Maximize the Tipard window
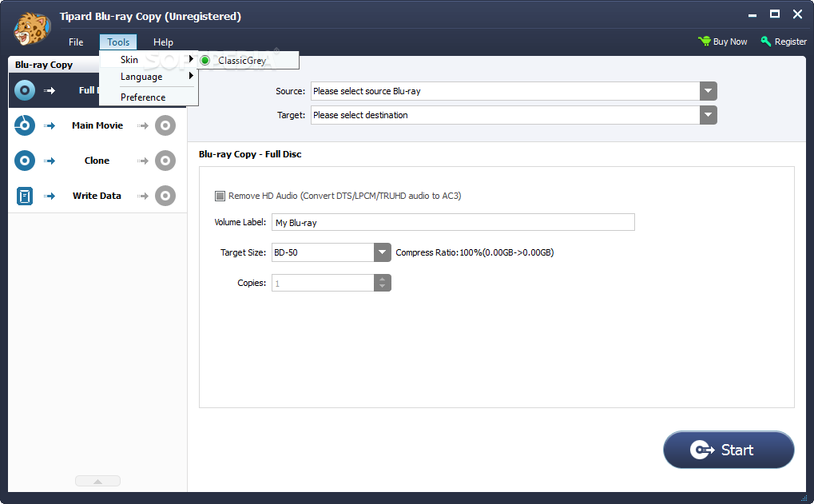 pyautogui.click(x=775, y=14)
